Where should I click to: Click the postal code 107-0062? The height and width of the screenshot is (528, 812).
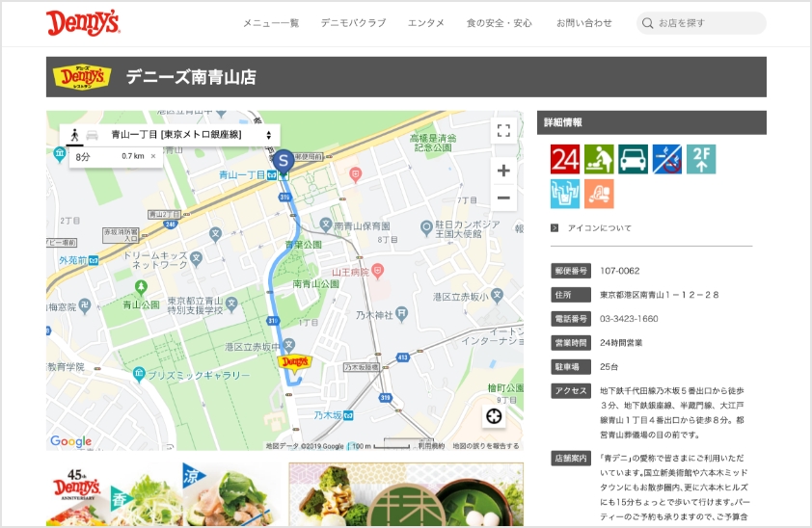619,271
